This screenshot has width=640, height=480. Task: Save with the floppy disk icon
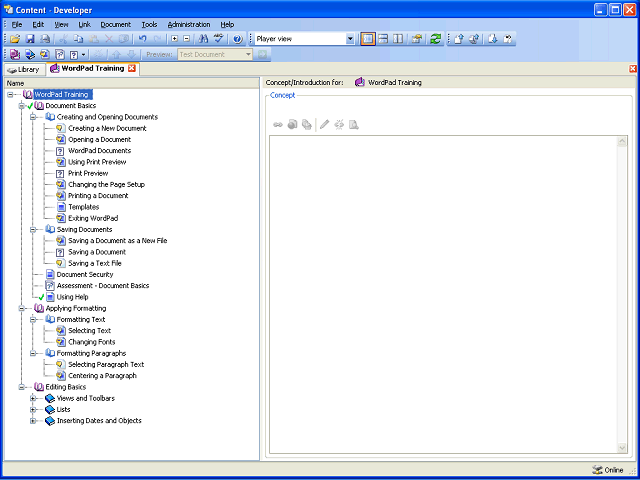30,39
